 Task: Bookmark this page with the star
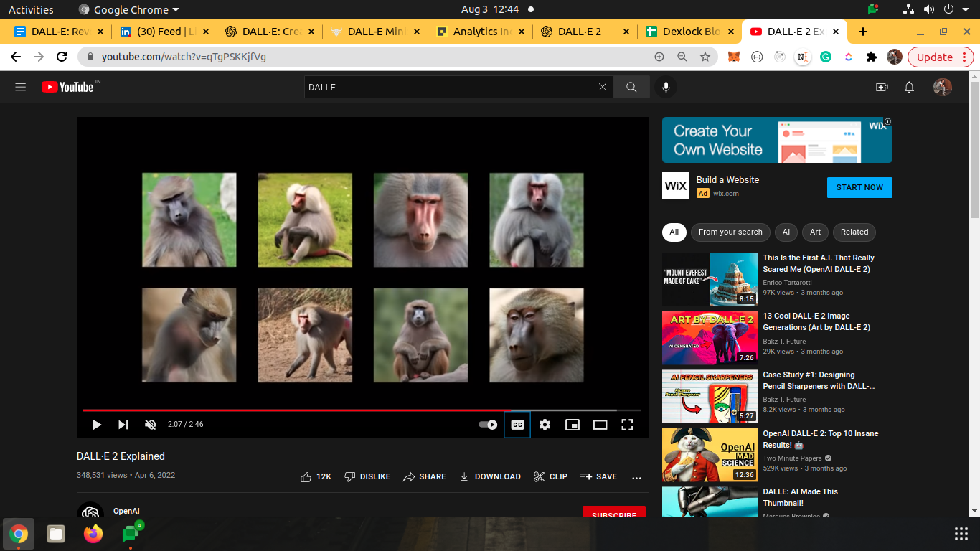click(x=705, y=57)
